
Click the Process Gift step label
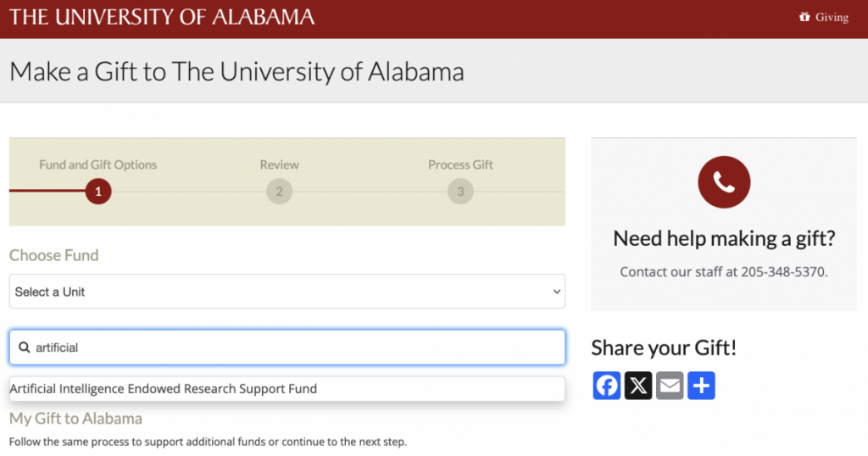tap(460, 165)
